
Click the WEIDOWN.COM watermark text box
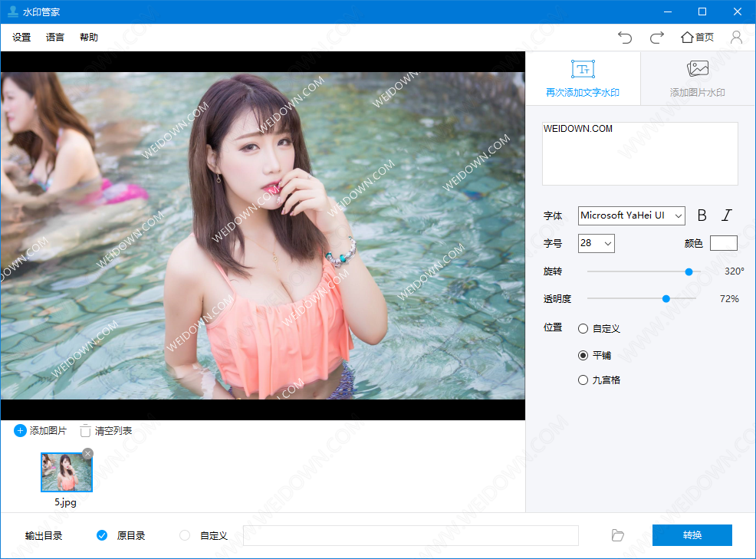tap(639, 153)
